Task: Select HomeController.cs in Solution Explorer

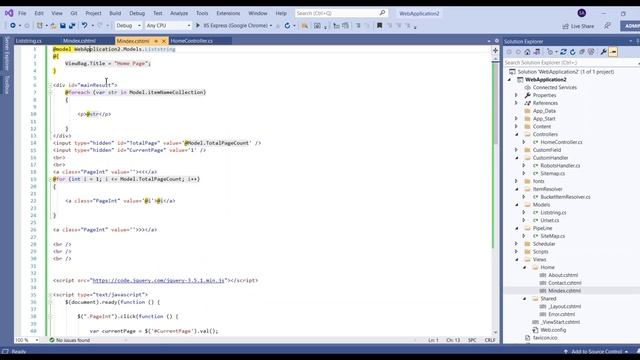Action: click(x=561, y=142)
